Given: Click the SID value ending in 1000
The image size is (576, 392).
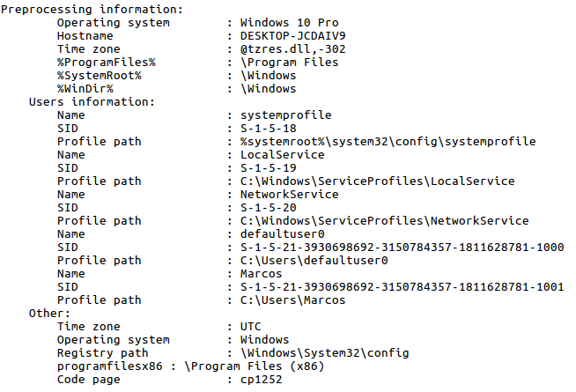Looking at the screenshot, I should pyautogui.click(x=402, y=247).
